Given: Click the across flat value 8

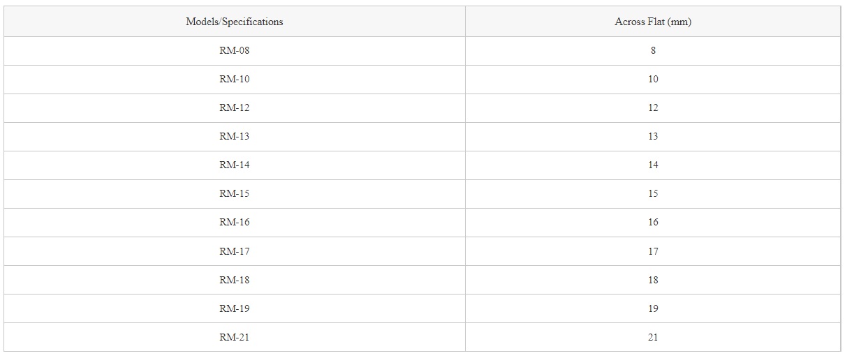Looking at the screenshot, I should [x=653, y=51].
